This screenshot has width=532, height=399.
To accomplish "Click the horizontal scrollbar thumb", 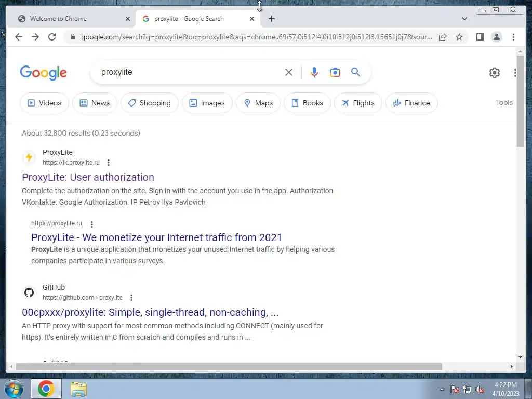I will coord(229,366).
